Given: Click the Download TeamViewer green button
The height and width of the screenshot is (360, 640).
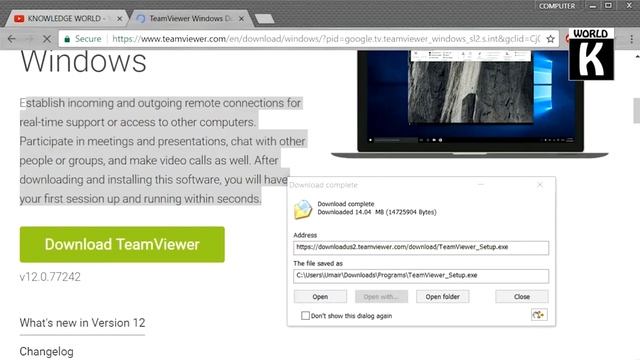Looking at the screenshot, I should (122, 244).
